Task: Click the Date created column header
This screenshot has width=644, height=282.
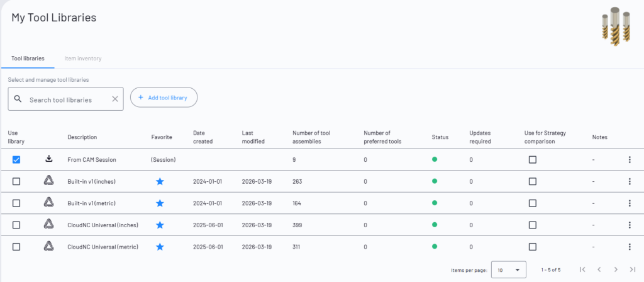Action: [x=203, y=137]
